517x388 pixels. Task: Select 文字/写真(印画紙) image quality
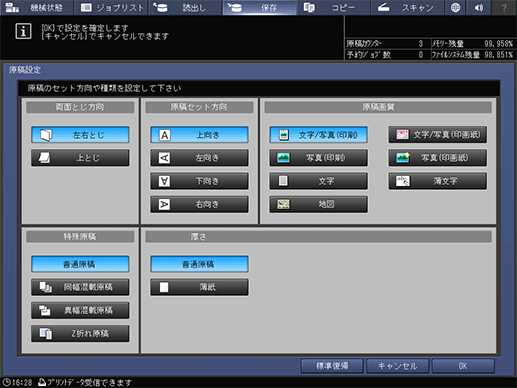tap(437, 135)
